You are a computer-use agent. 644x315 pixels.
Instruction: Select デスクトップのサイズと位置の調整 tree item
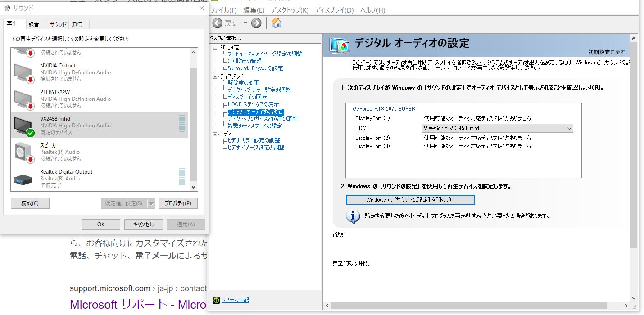pyautogui.click(x=263, y=119)
